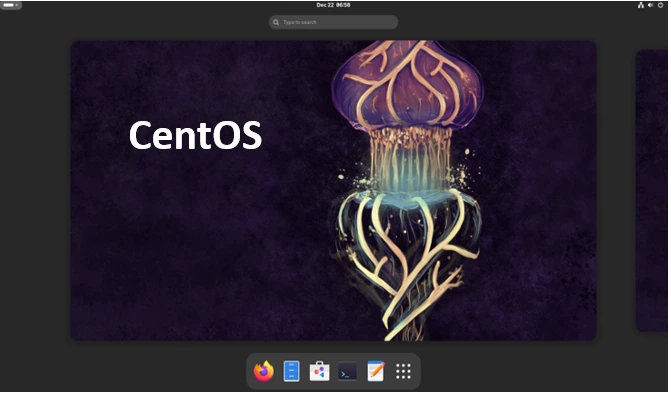Launch the Software store icon
This screenshot has height=394, width=671.
[x=320, y=371]
